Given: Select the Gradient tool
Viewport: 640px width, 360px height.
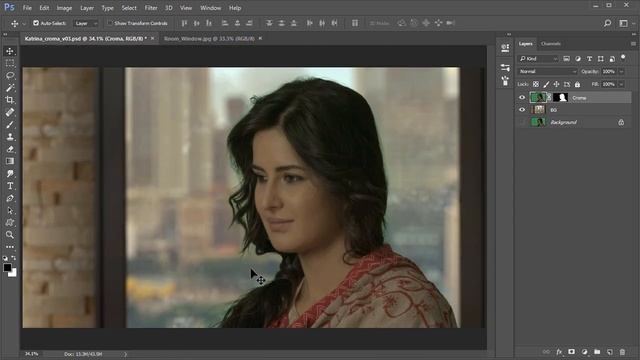Looking at the screenshot, I should pyautogui.click(x=10, y=161).
